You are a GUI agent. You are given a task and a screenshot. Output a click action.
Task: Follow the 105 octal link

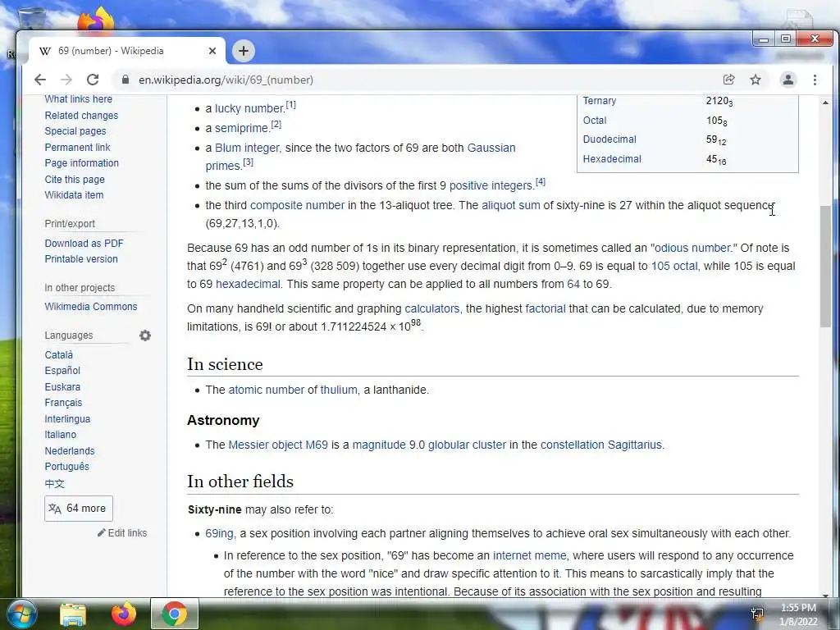[x=674, y=267]
